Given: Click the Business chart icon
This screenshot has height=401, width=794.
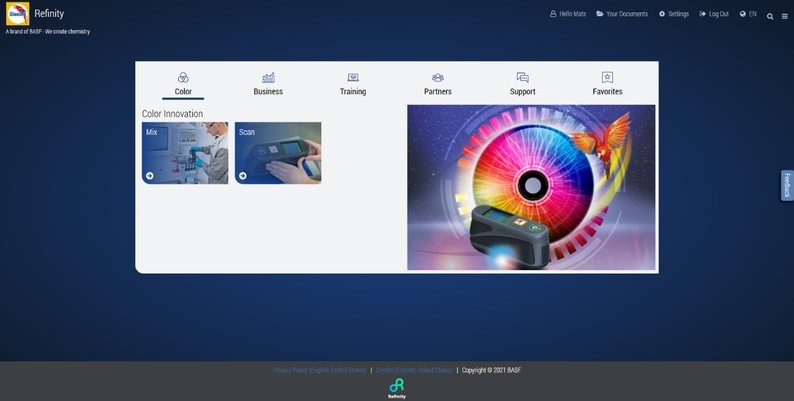Looking at the screenshot, I should tap(268, 77).
